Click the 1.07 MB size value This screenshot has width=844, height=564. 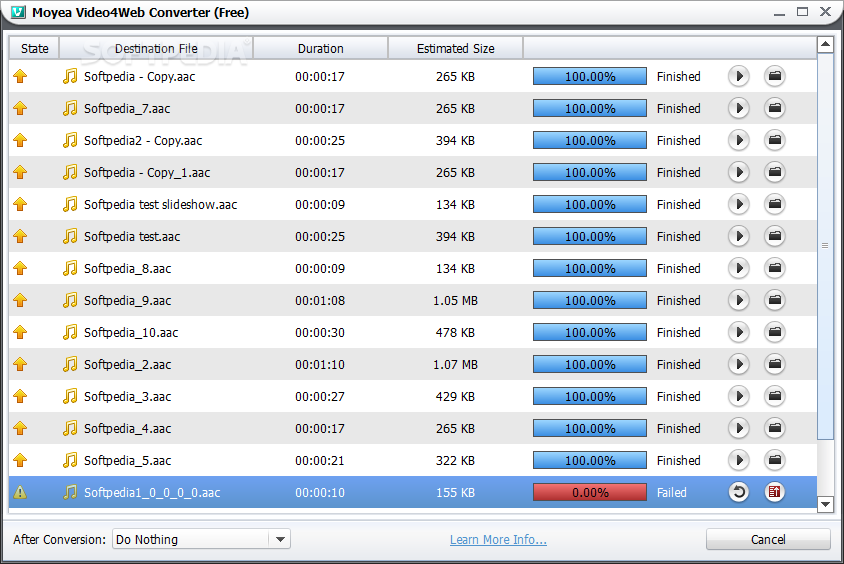point(455,364)
